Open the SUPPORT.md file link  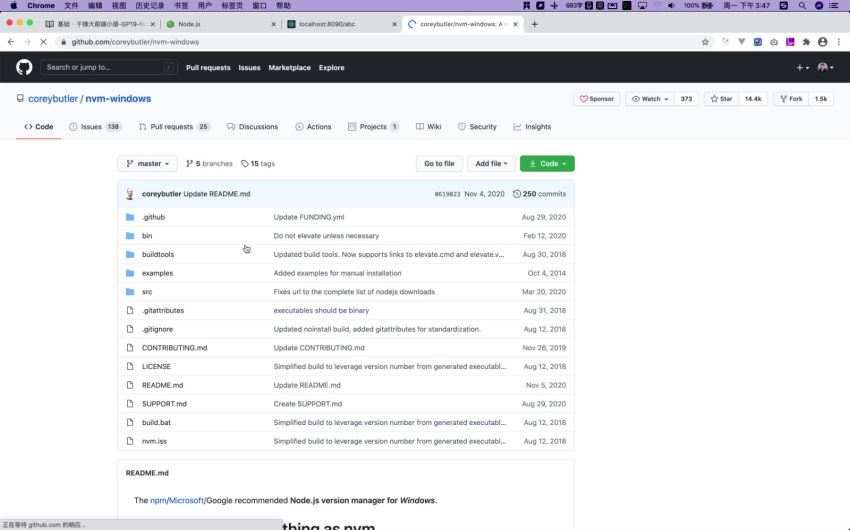point(164,404)
